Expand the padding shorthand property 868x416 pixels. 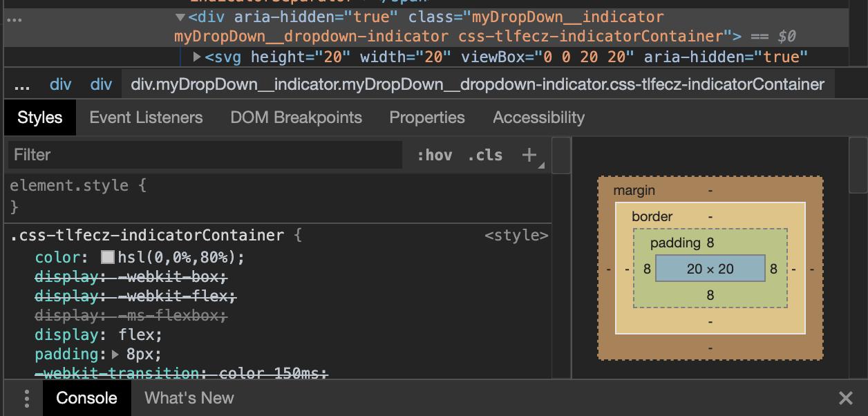point(115,354)
